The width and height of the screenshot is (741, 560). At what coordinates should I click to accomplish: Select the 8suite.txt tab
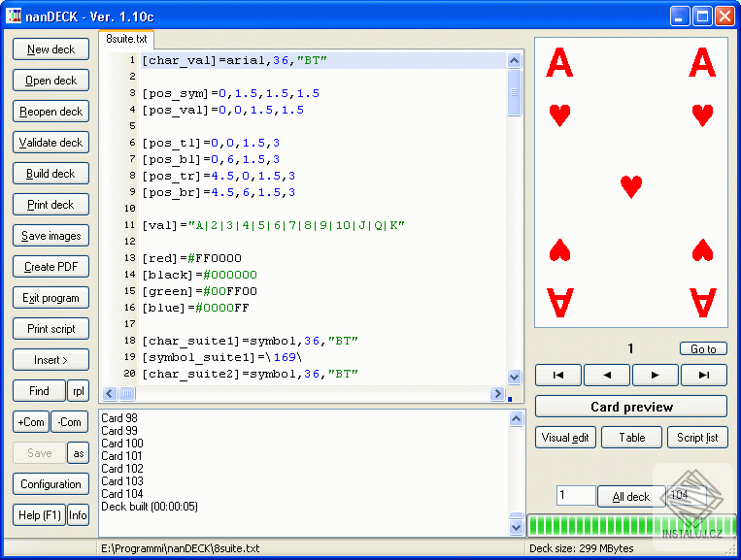pyautogui.click(x=126, y=39)
